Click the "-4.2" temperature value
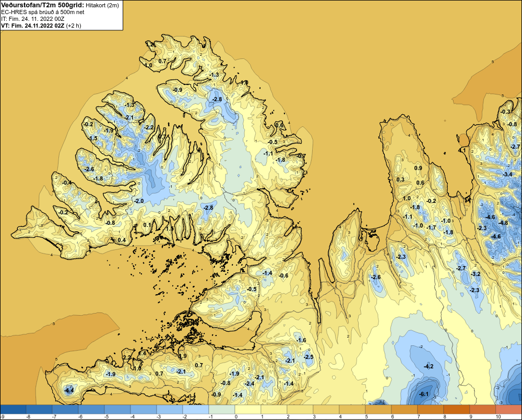 pos(429,366)
